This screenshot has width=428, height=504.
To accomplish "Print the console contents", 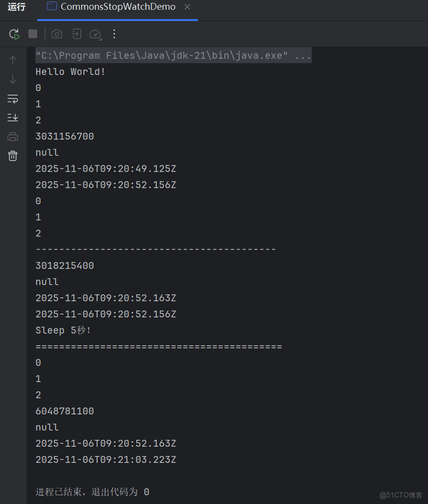I will [12, 136].
